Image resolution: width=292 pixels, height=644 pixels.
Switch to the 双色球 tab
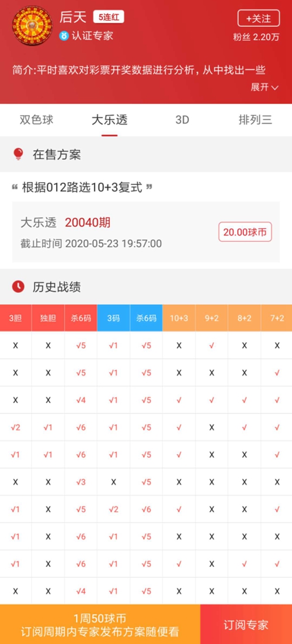coord(37,120)
